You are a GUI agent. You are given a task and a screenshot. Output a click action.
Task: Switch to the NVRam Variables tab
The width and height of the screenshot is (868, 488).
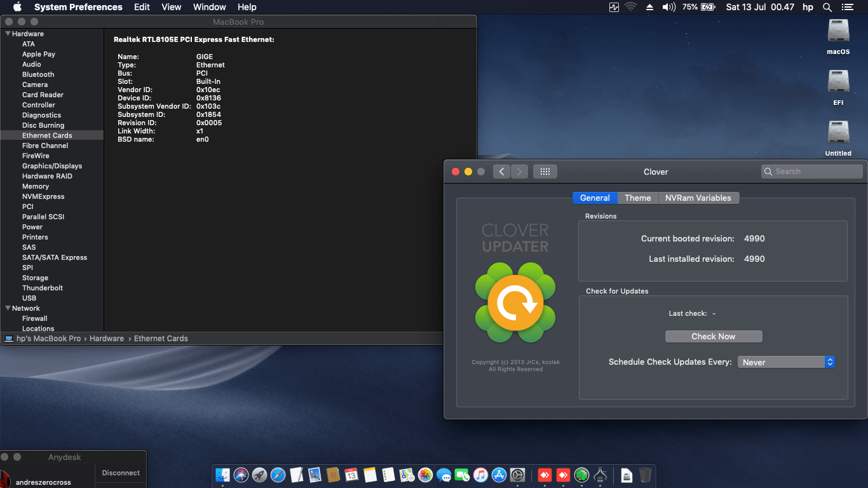(x=698, y=198)
